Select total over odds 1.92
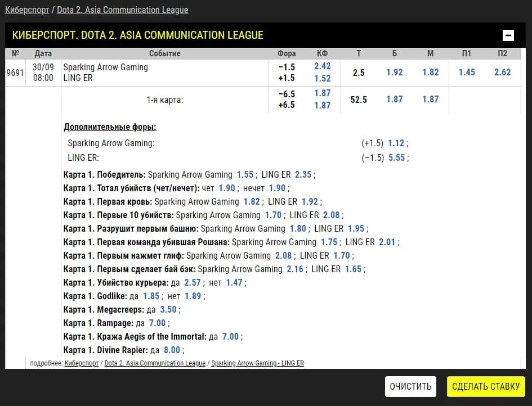The width and height of the screenshot is (532, 406). [x=395, y=72]
